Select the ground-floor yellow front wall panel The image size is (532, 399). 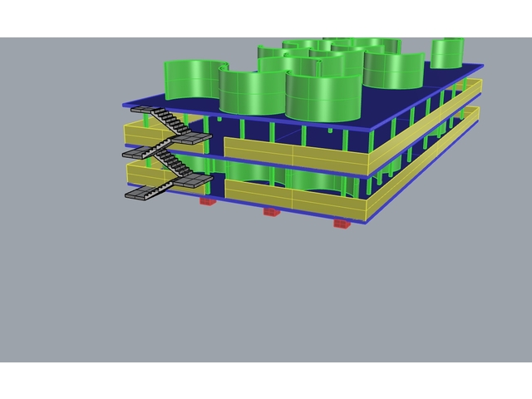291,198
